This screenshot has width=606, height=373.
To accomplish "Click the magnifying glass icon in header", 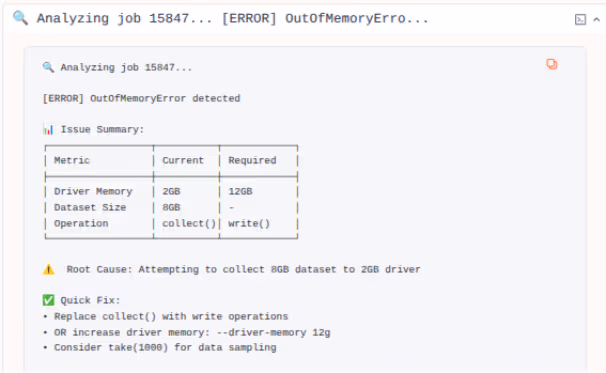I will point(20,18).
